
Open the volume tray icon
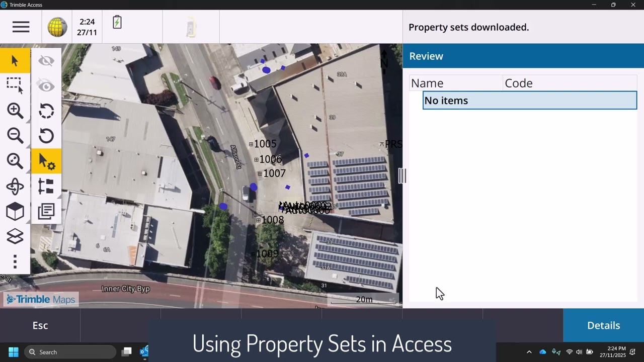coord(579,352)
